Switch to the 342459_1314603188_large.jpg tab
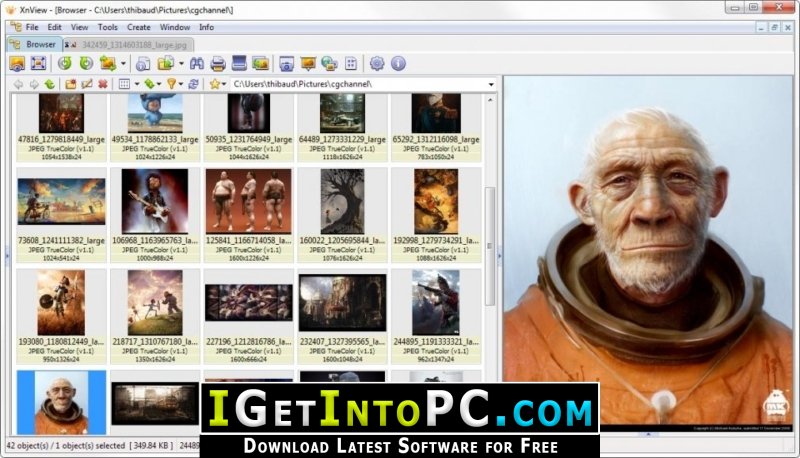 tap(128, 45)
